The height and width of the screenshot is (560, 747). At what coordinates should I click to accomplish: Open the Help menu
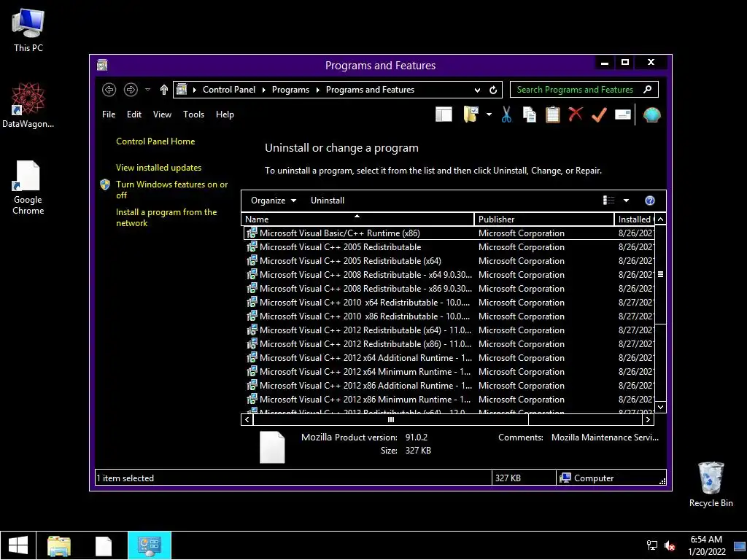(225, 114)
